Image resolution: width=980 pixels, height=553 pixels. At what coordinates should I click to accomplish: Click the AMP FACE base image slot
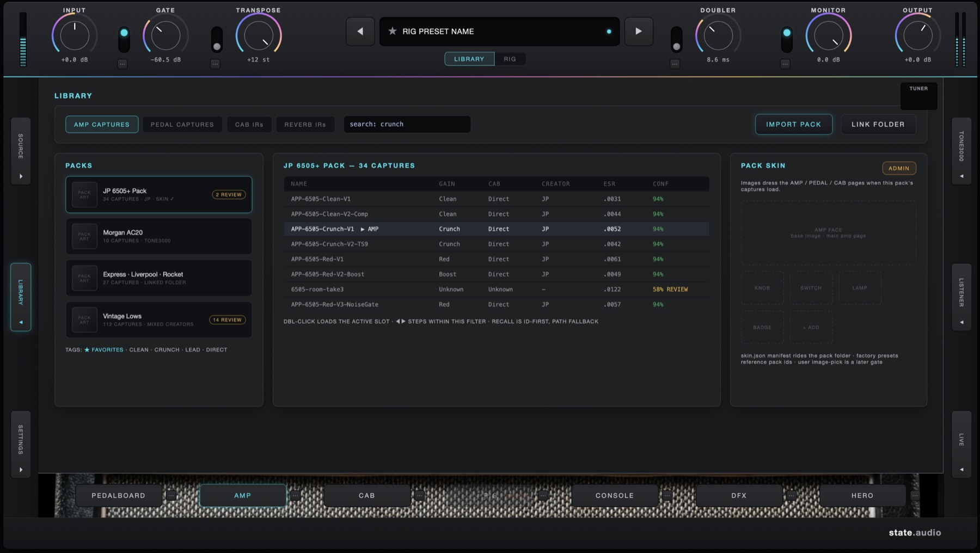tap(828, 233)
